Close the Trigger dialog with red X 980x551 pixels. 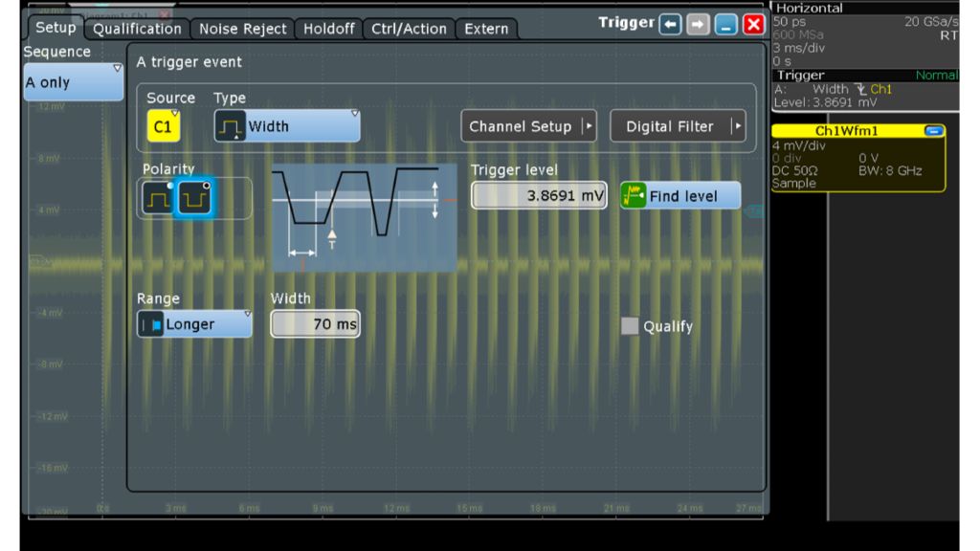pos(753,25)
